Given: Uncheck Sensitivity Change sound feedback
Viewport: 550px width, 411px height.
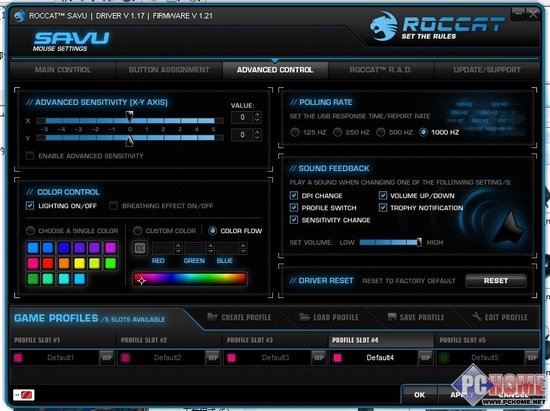Looking at the screenshot, I should click(x=294, y=220).
